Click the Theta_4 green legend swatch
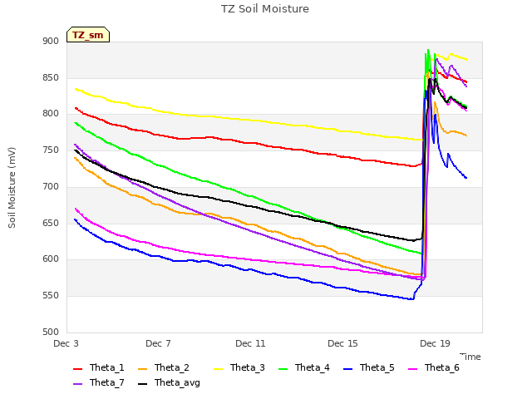Screen dimensions: 532x399 point(283,369)
